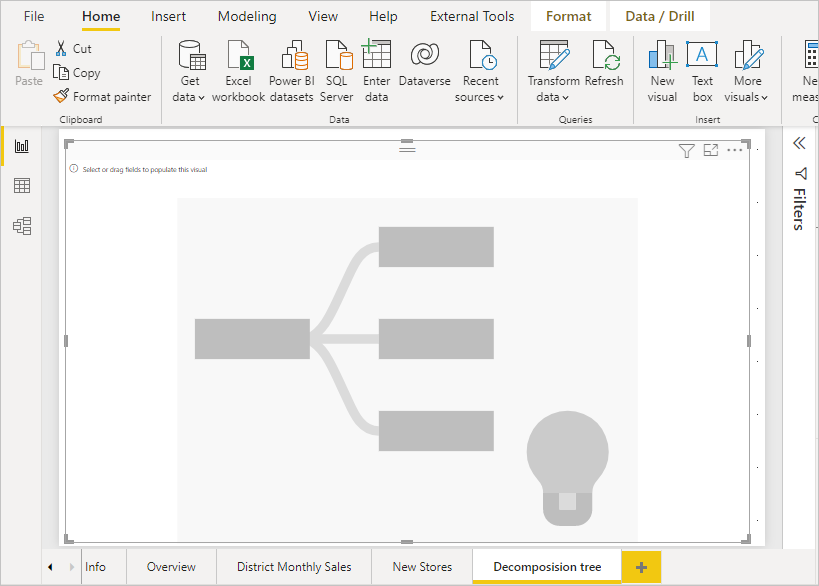Click the Filters pane label
819x586 pixels.
click(800, 209)
